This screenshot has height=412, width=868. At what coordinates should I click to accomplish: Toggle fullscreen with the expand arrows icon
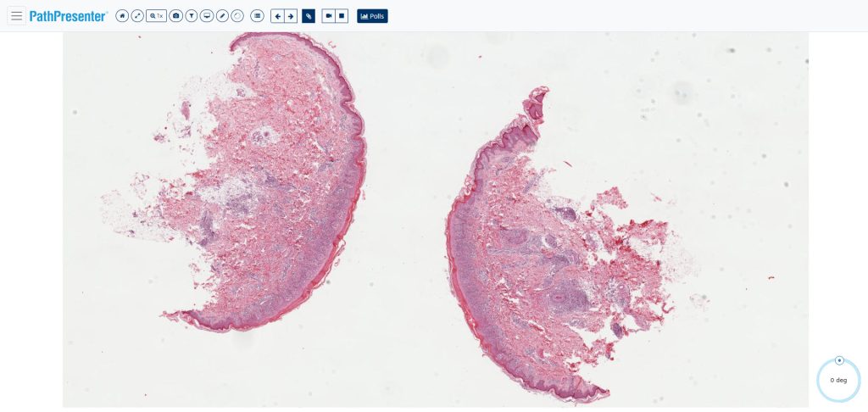[137, 16]
